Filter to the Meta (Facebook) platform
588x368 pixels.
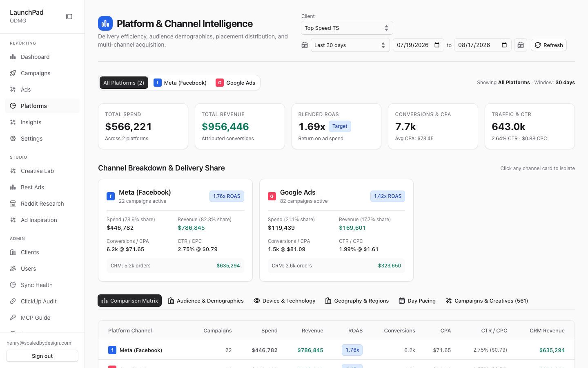click(180, 83)
